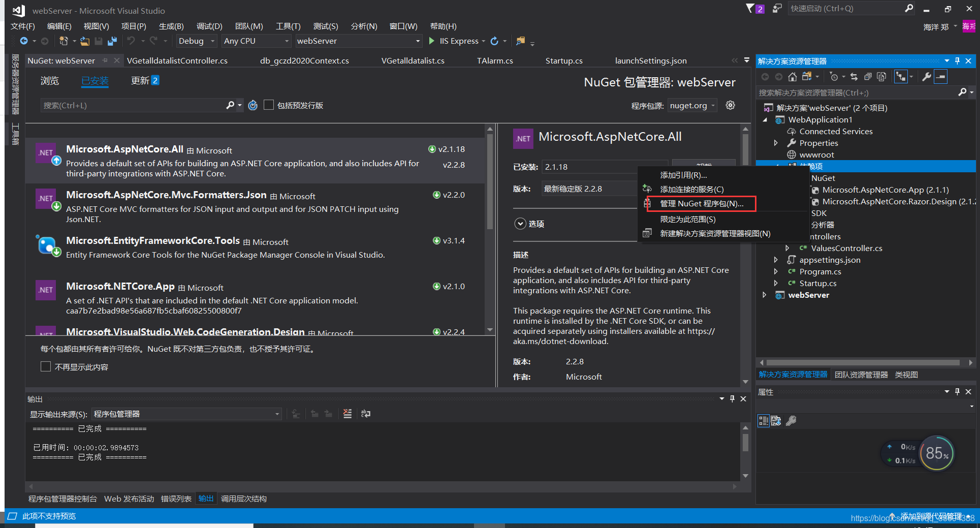Refresh the NuGet package list
980x528 pixels.
click(252, 105)
